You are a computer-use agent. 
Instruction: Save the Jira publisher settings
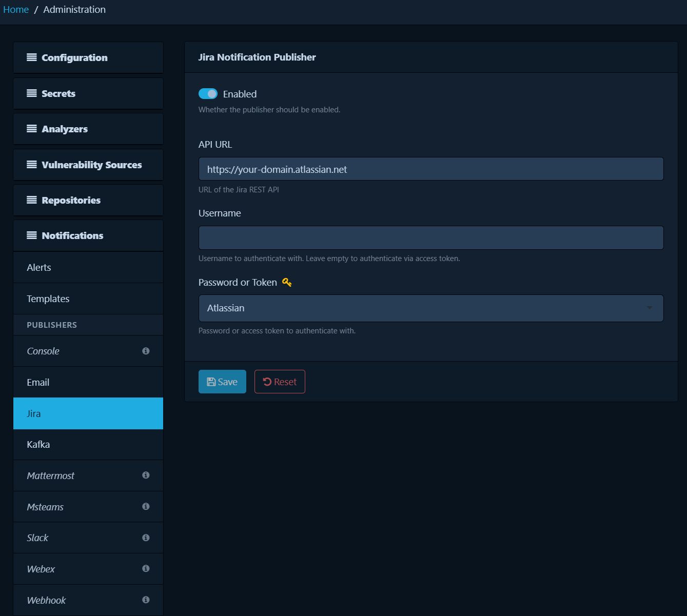point(222,382)
